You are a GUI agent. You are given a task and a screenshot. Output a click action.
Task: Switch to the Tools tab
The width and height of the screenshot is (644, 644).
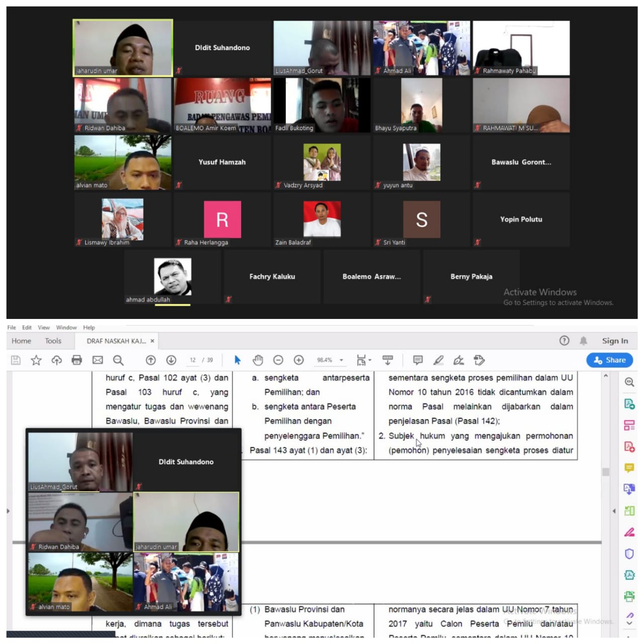tap(53, 341)
